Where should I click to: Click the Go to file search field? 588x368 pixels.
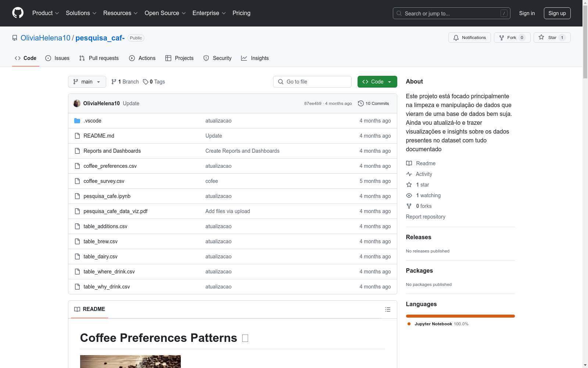[x=312, y=82]
